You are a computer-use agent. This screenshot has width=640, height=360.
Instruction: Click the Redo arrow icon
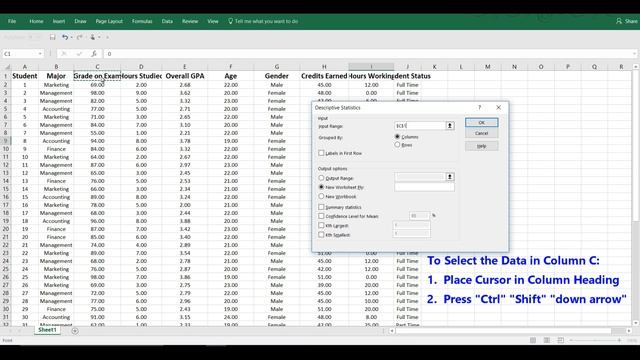coord(79,37)
